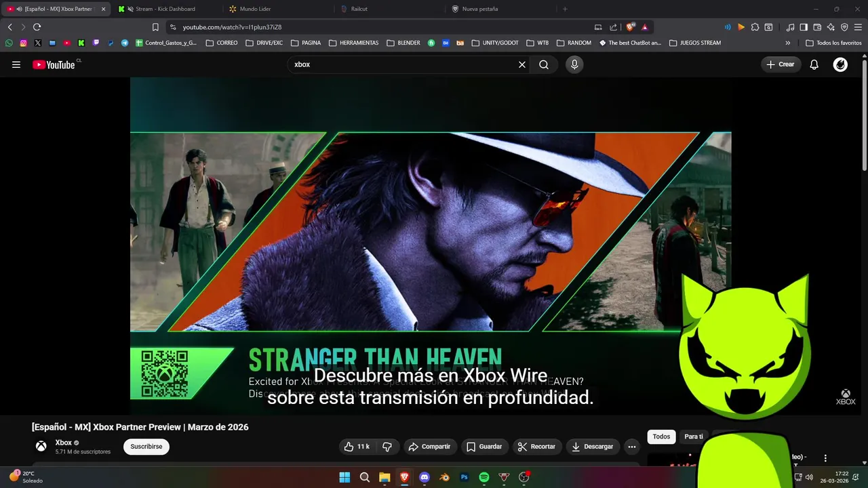
Task: Open the Crear menu
Action: tap(781, 64)
